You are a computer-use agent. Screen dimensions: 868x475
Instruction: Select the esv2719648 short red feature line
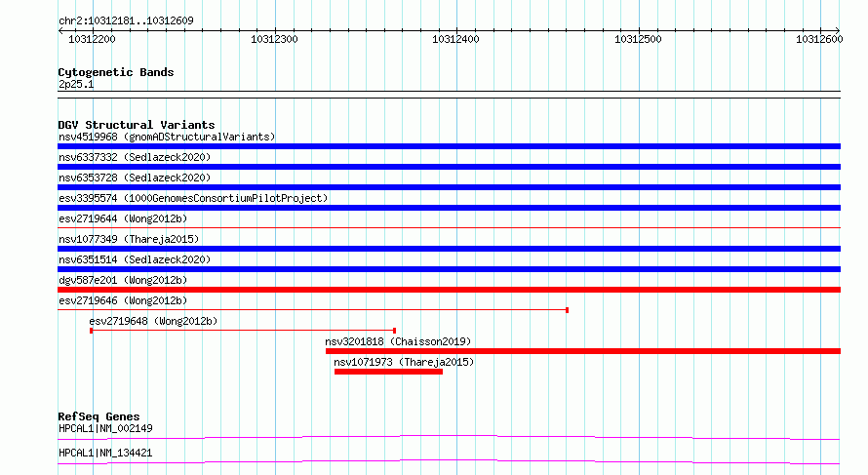click(243, 331)
